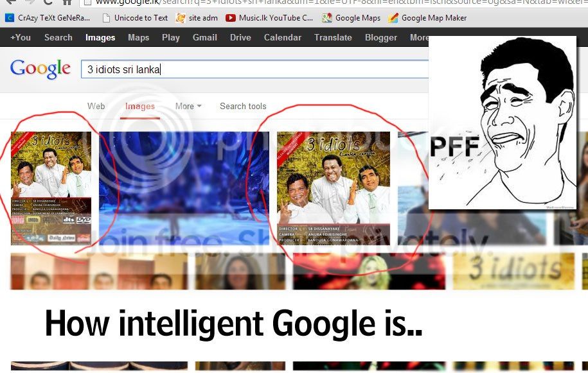The width and height of the screenshot is (588, 373).
Task: Click the search box containing 3 idiots sri lanka
Action: [254, 69]
